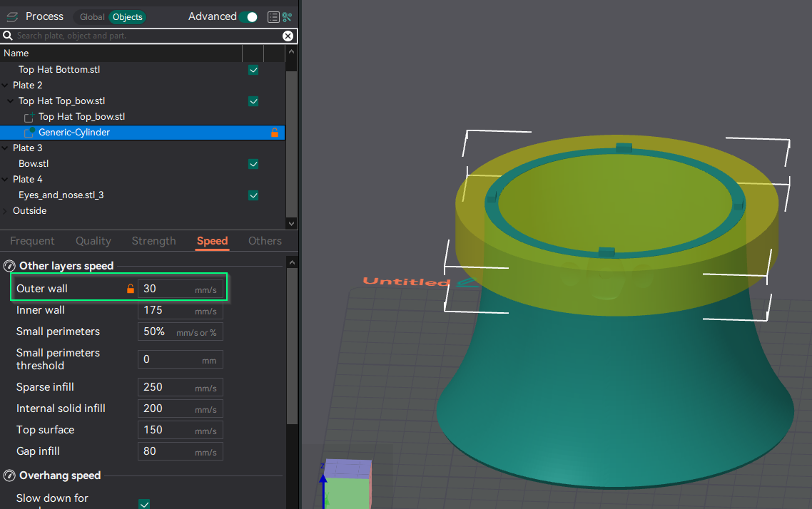Click the Top Hat Top_bow.stl part icon
This screenshot has width=812, height=509.
pyautogui.click(x=29, y=117)
